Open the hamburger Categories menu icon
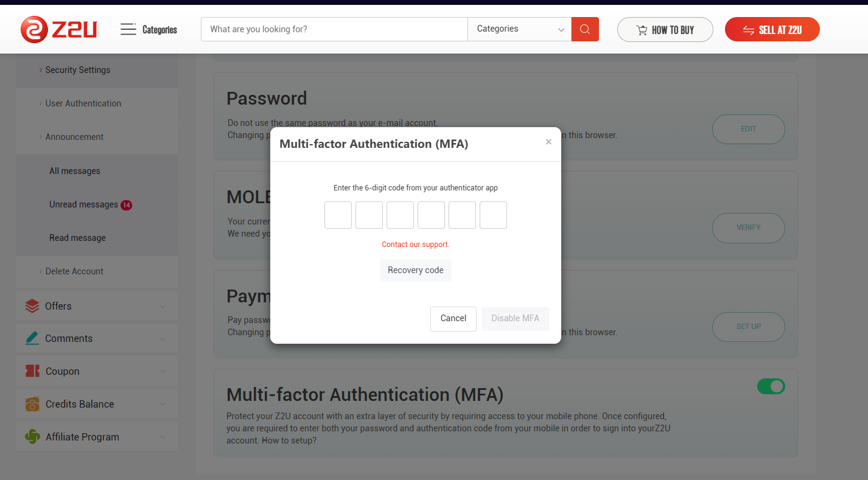This screenshot has height=480, width=868. click(128, 29)
